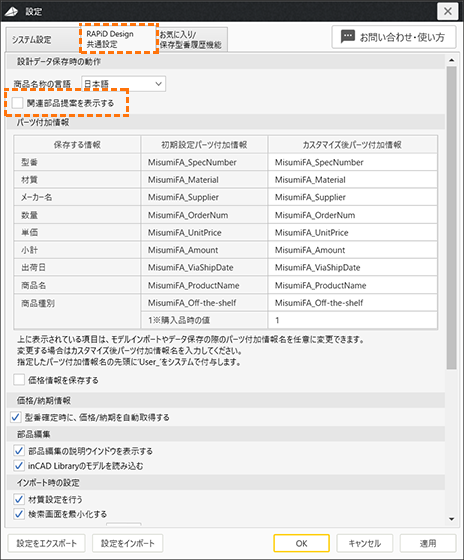Viewport: 464px width, 560px height.
Task: Select the メーカー名 row label
Action: point(77,197)
